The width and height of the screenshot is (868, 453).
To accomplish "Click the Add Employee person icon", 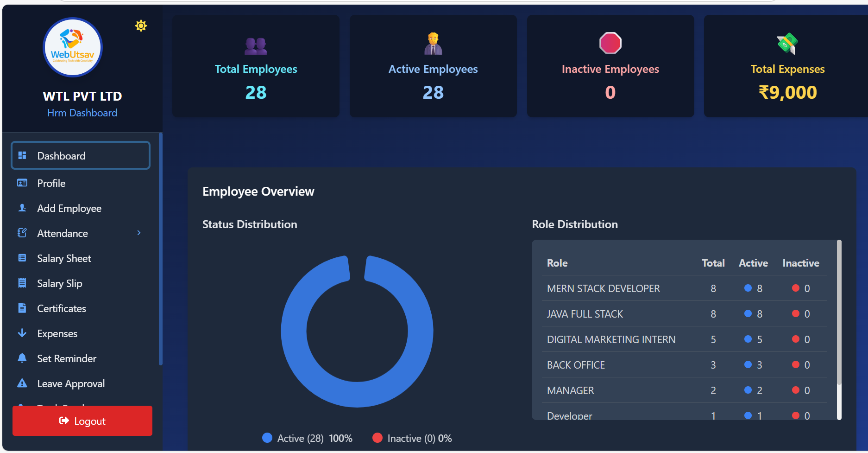I will pos(22,208).
